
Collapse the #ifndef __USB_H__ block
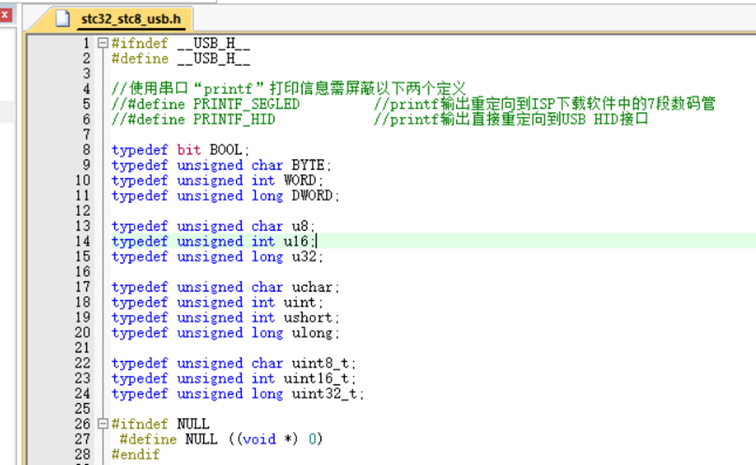102,44
